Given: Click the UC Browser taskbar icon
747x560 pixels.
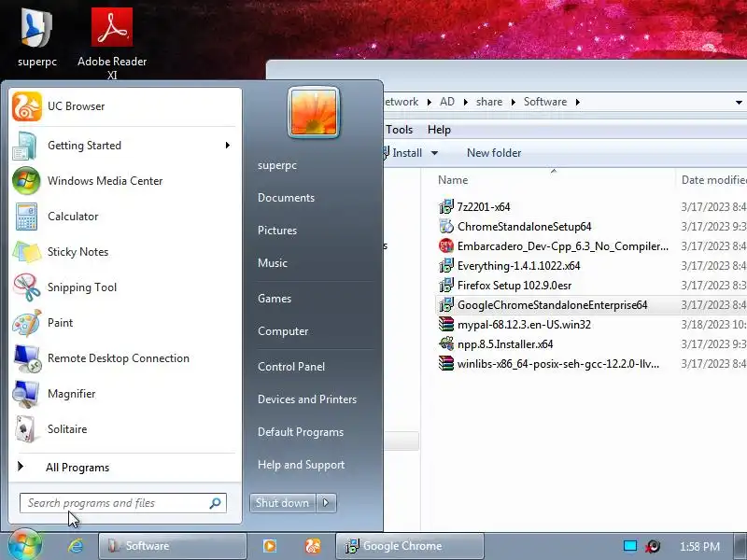Looking at the screenshot, I should pyautogui.click(x=313, y=546).
